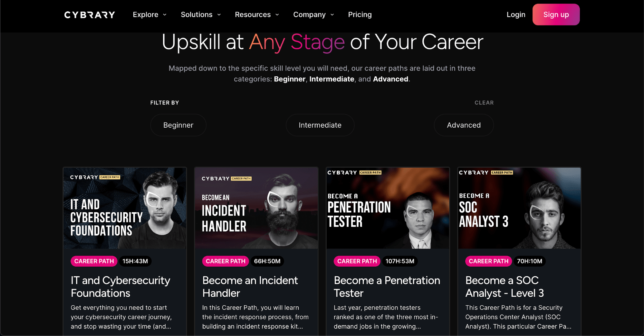Click the Cybrary logo in header
Image resolution: width=644 pixels, height=336 pixels.
pyautogui.click(x=90, y=15)
